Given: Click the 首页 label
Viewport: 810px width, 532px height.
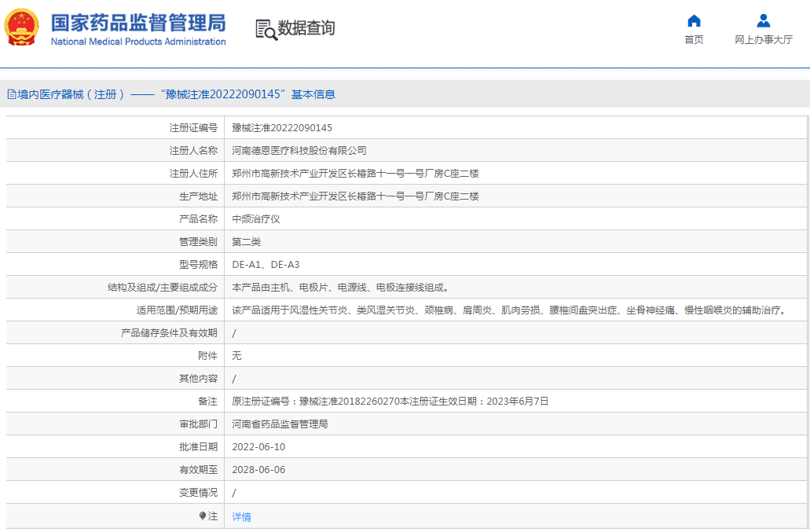Looking at the screenshot, I should point(694,40).
